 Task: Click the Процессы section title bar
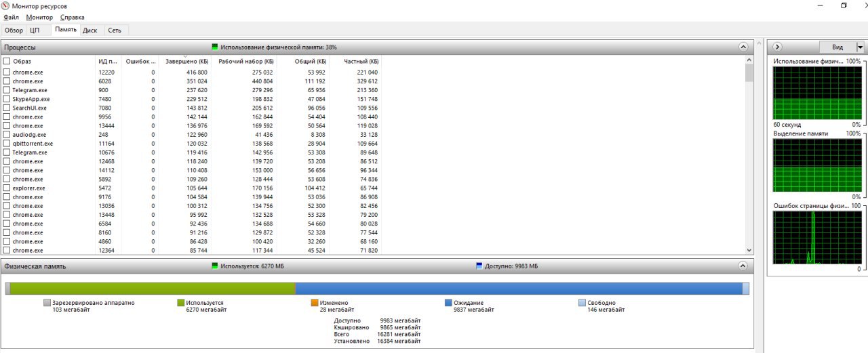[x=377, y=47]
